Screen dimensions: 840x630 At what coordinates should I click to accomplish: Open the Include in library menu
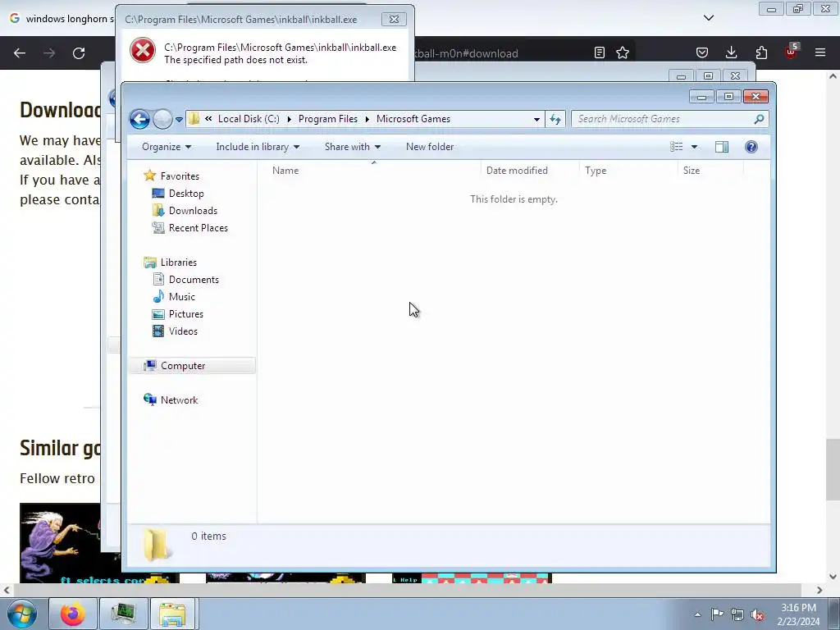(x=258, y=147)
